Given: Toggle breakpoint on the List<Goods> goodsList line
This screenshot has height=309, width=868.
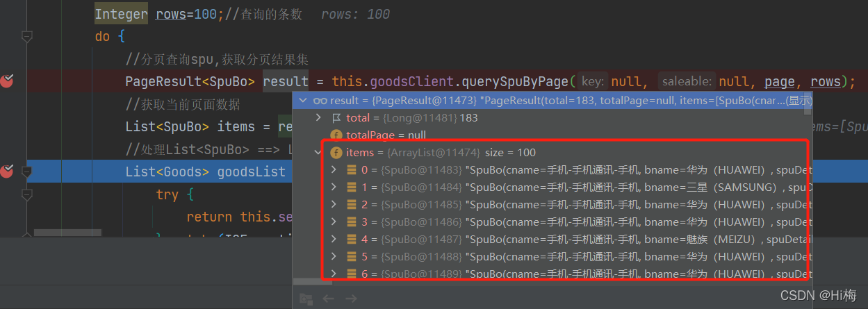Looking at the screenshot, I should click(8, 172).
